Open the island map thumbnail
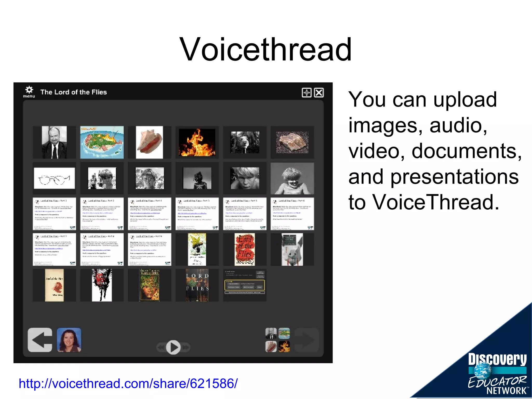The image size is (532, 399). [x=102, y=142]
